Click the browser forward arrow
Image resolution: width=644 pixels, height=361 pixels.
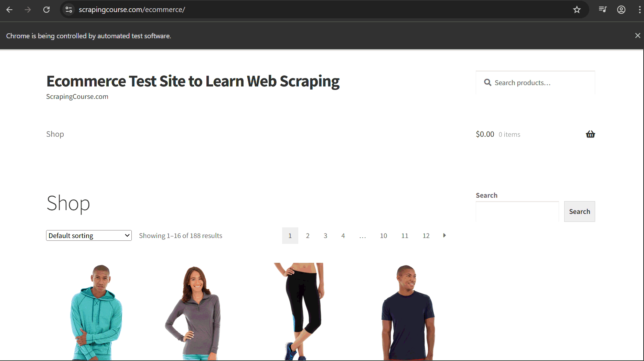click(28, 10)
